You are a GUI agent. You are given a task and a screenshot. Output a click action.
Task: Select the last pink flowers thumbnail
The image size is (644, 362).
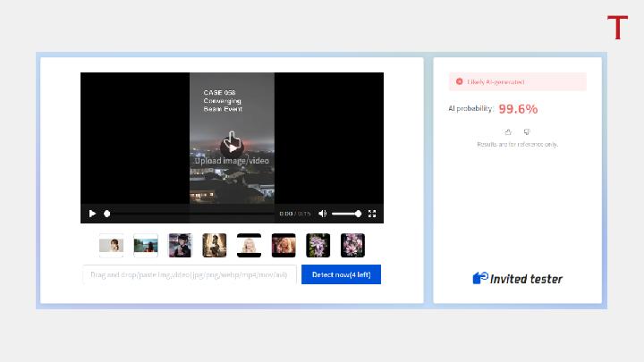coord(352,246)
